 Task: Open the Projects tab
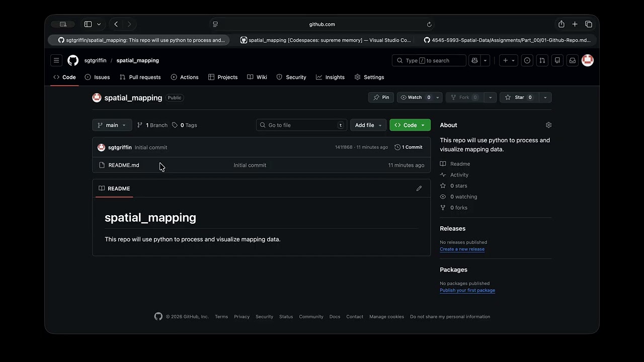222,77
